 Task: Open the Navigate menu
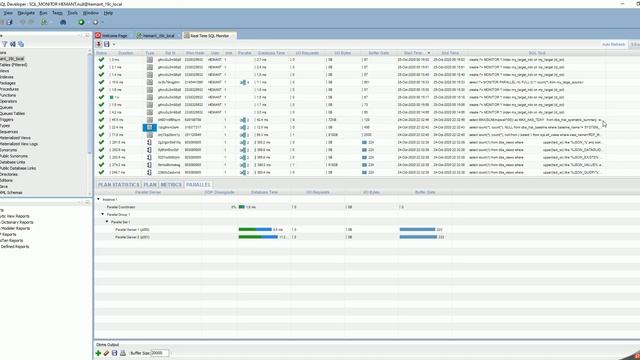coord(26,13)
